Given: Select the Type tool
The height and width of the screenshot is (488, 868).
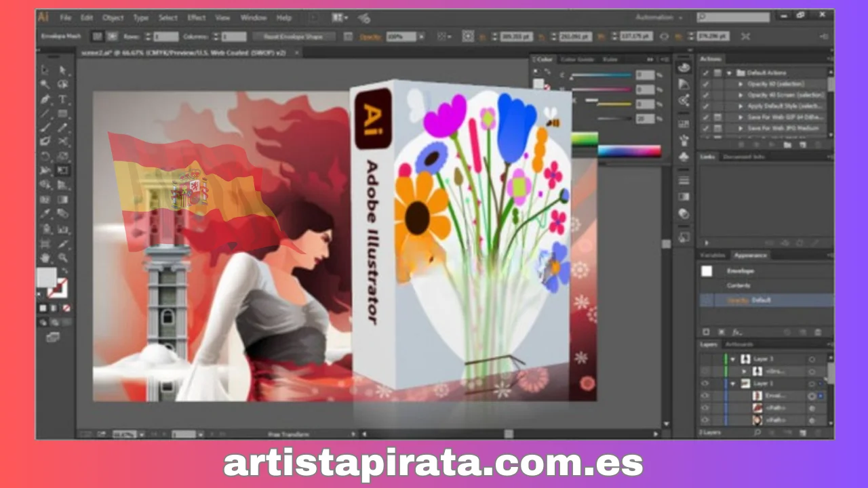Looking at the screenshot, I should click(63, 99).
